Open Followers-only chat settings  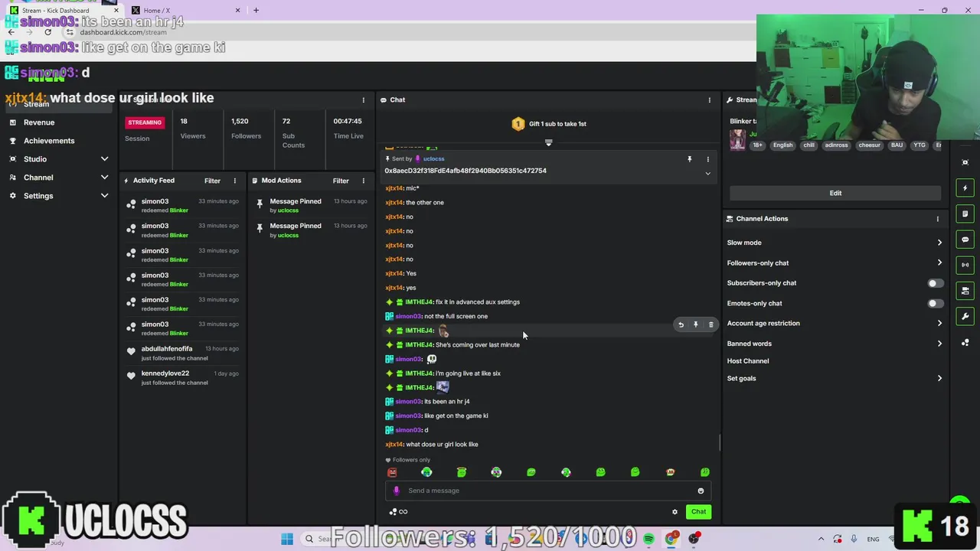(x=835, y=263)
